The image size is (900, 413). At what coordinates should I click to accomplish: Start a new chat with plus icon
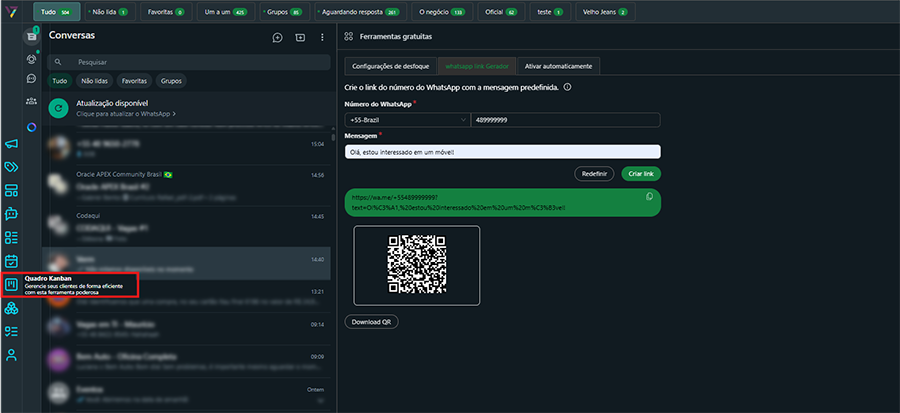coord(277,37)
